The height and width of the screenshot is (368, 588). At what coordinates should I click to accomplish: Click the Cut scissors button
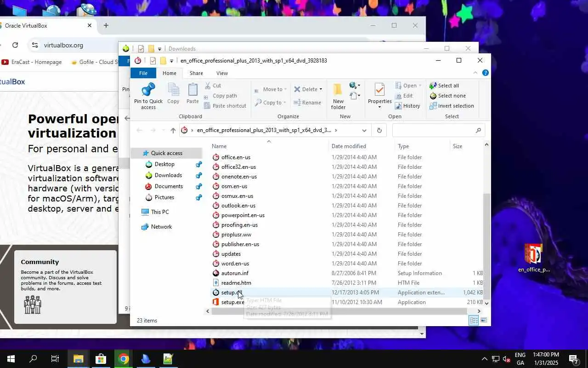pyautogui.click(x=213, y=86)
